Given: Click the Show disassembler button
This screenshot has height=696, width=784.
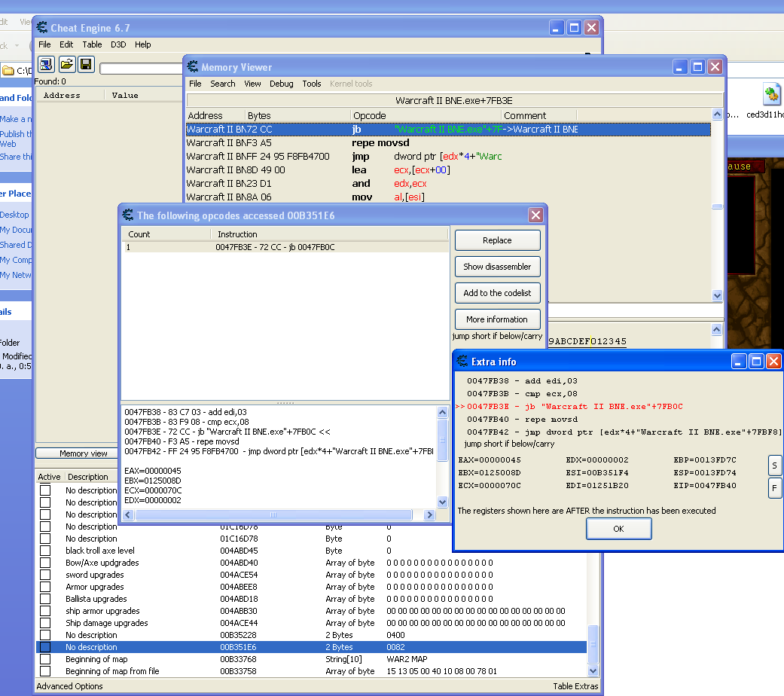Looking at the screenshot, I should [497, 267].
